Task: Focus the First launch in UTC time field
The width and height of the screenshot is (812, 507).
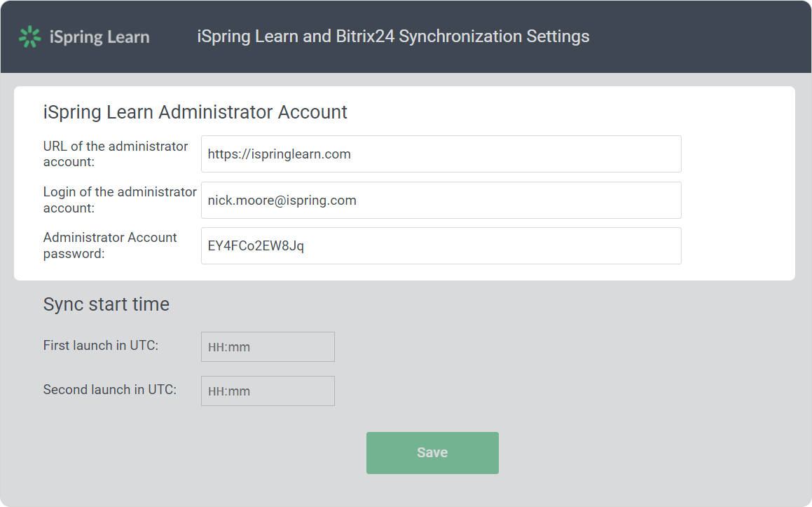Action: [268, 347]
